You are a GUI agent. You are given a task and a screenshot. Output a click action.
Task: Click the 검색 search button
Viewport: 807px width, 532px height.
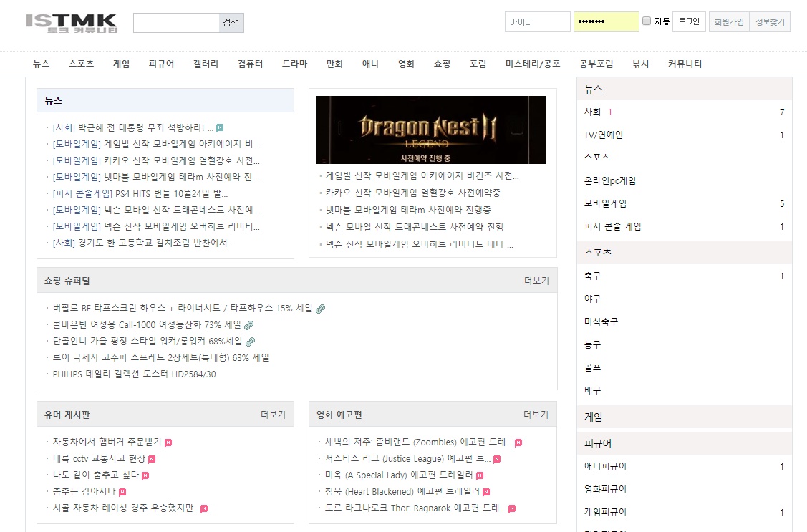pyautogui.click(x=231, y=23)
